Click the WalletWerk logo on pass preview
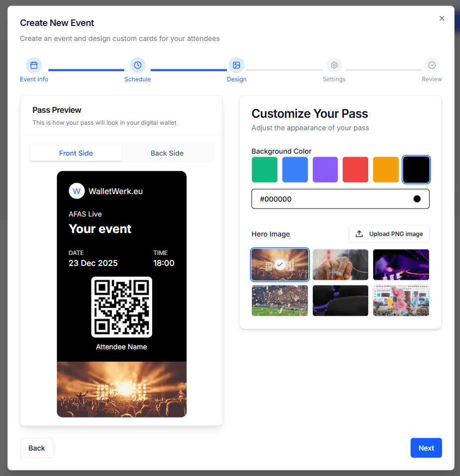 (x=77, y=191)
